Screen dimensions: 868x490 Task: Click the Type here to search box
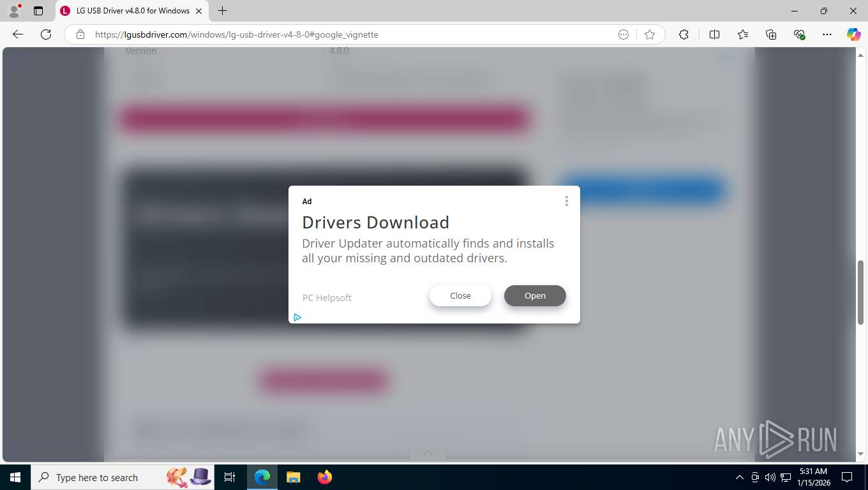123,477
